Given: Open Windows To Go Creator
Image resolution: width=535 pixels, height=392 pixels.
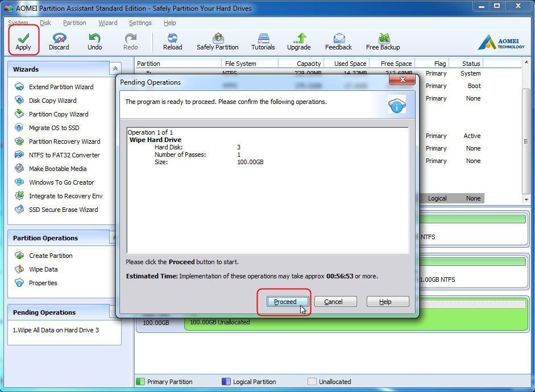Looking at the screenshot, I should click(55, 182).
